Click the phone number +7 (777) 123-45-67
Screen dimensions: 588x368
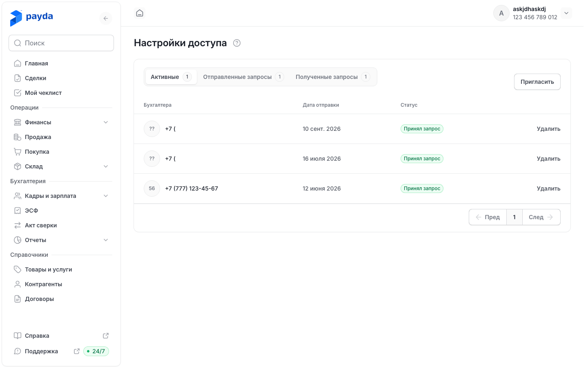192,188
